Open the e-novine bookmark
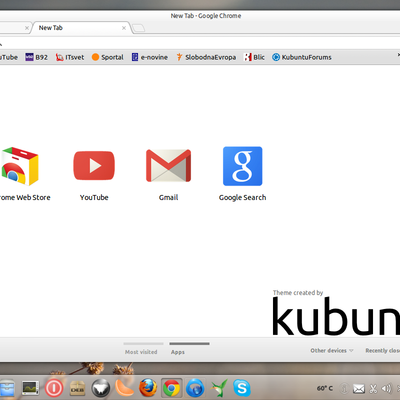Image resolution: width=400 pixels, height=400 pixels. [149, 57]
